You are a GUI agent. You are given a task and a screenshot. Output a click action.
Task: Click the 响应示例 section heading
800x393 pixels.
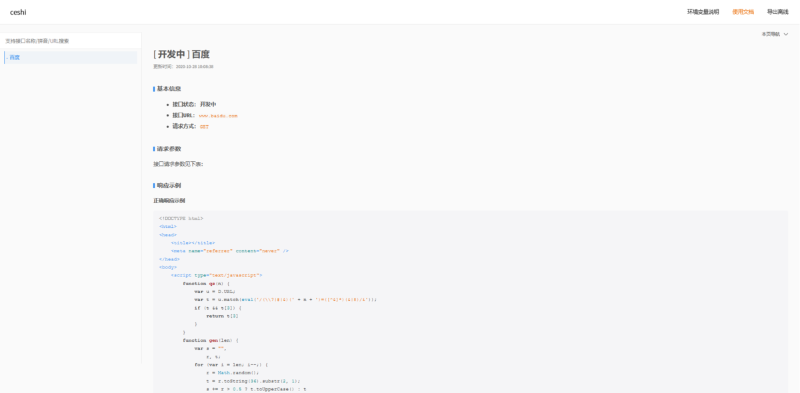pyautogui.click(x=168, y=185)
